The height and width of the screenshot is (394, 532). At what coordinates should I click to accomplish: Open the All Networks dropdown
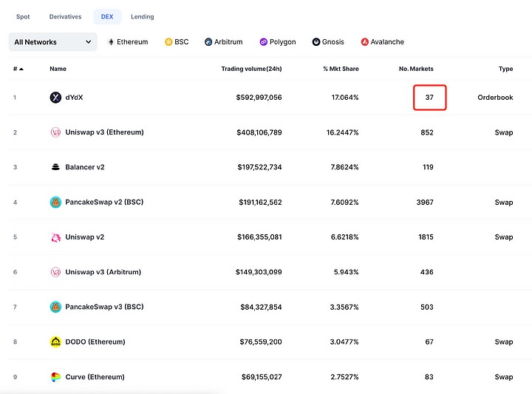pyautogui.click(x=52, y=42)
